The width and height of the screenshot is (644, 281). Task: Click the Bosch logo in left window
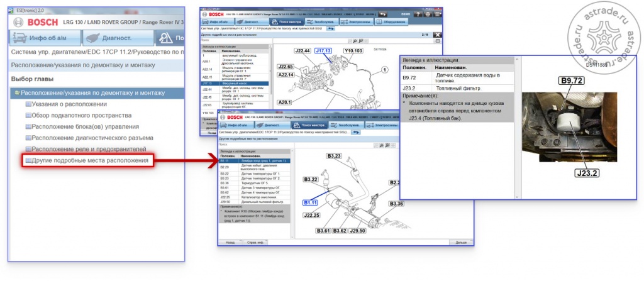(x=36, y=22)
